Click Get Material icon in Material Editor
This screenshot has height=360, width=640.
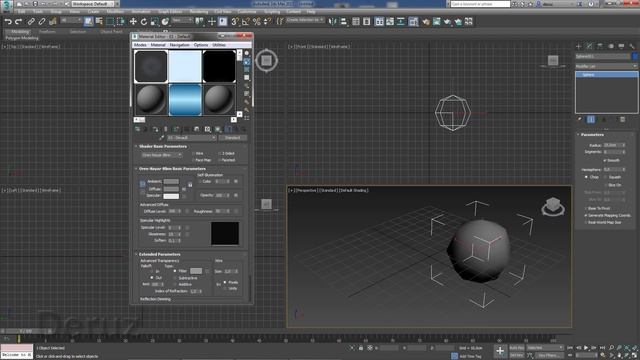(x=138, y=129)
